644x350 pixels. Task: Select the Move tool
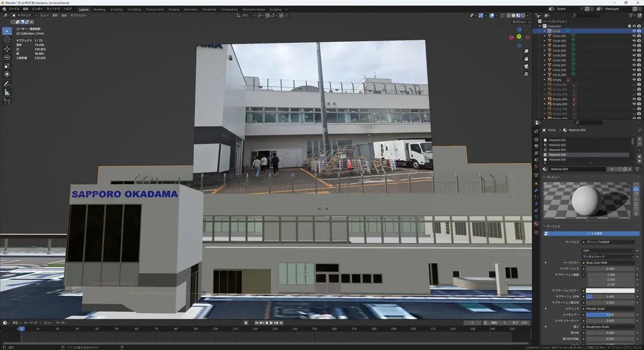click(7, 48)
